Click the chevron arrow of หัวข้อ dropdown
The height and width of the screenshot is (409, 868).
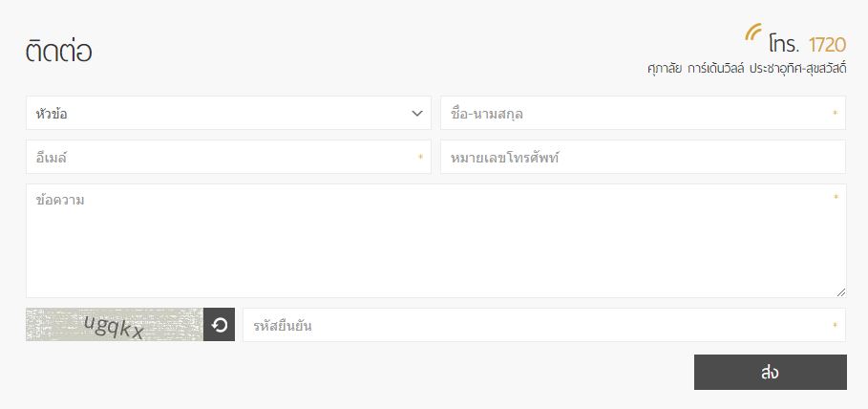click(x=416, y=114)
